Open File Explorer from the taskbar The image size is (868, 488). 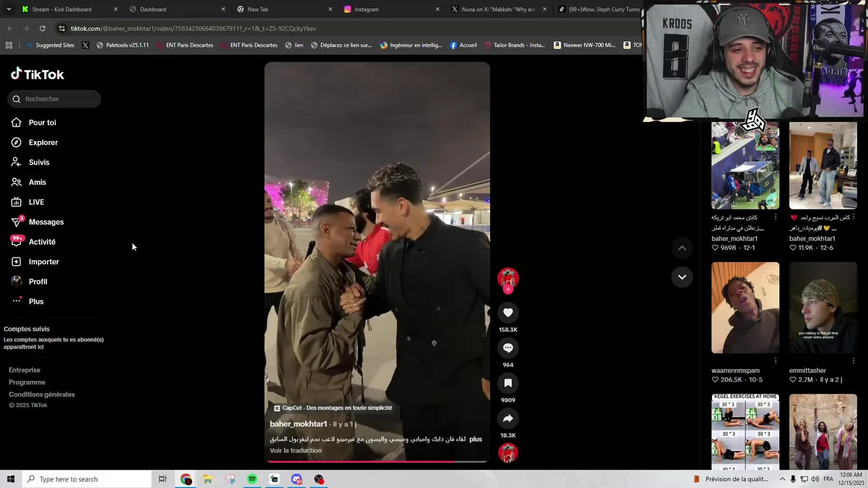pos(208,479)
